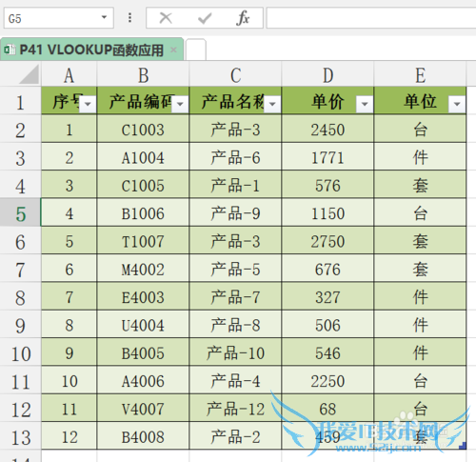The image size is (476, 462).
Task: Open the 产品名称 column filter dropdown
Action: [x=272, y=104]
